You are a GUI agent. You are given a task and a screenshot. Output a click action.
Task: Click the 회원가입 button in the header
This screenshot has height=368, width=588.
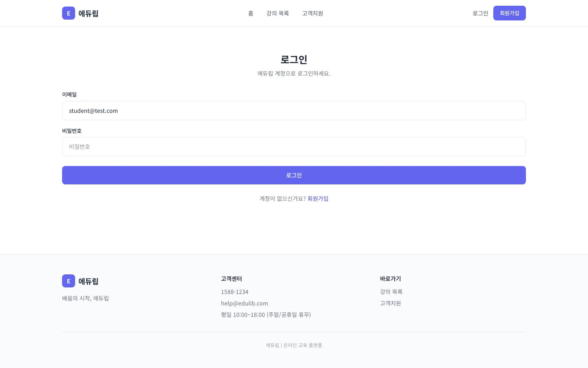pyautogui.click(x=509, y=13)
